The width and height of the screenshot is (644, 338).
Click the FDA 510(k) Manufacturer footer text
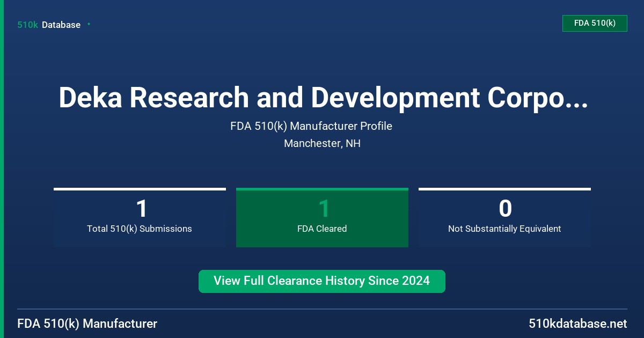(x=87, y=324)
